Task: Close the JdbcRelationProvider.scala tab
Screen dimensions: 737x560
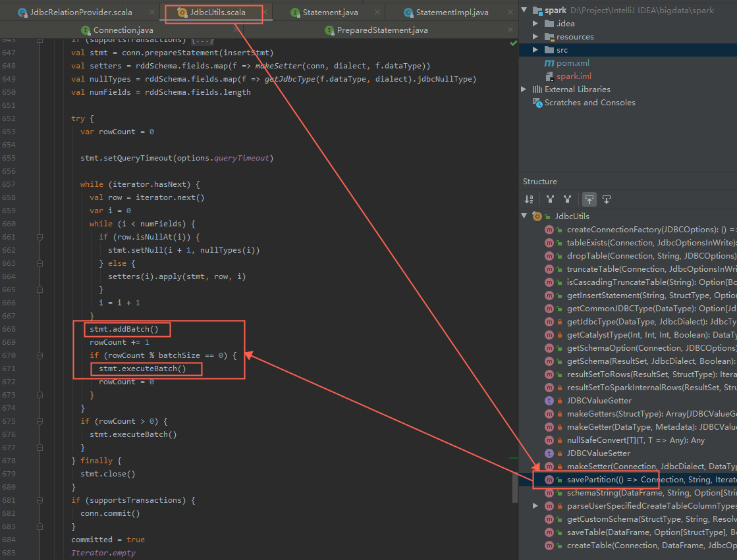Action: [x=152, y=13]
